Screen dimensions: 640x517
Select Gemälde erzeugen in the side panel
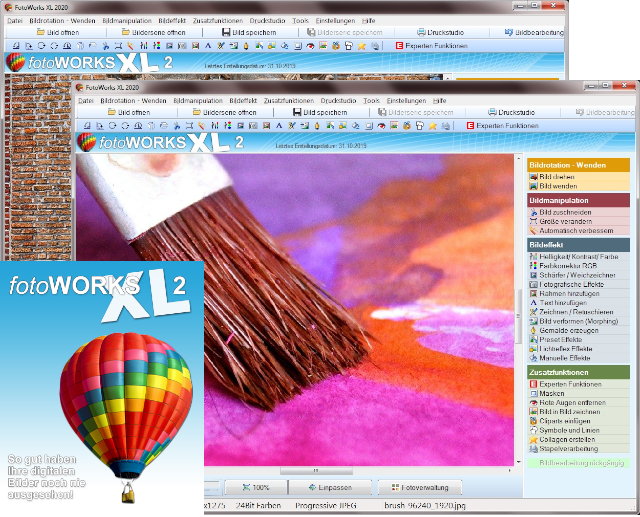[x=578, y=331]
